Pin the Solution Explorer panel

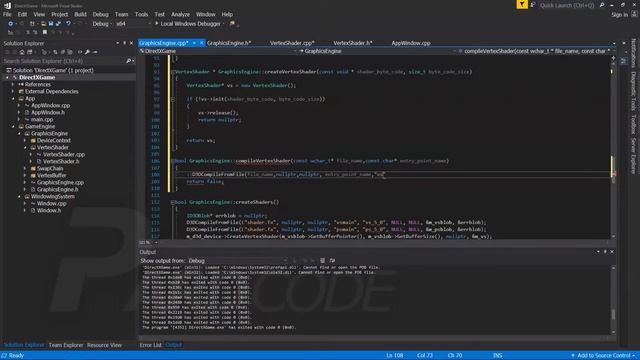(124, 43)
